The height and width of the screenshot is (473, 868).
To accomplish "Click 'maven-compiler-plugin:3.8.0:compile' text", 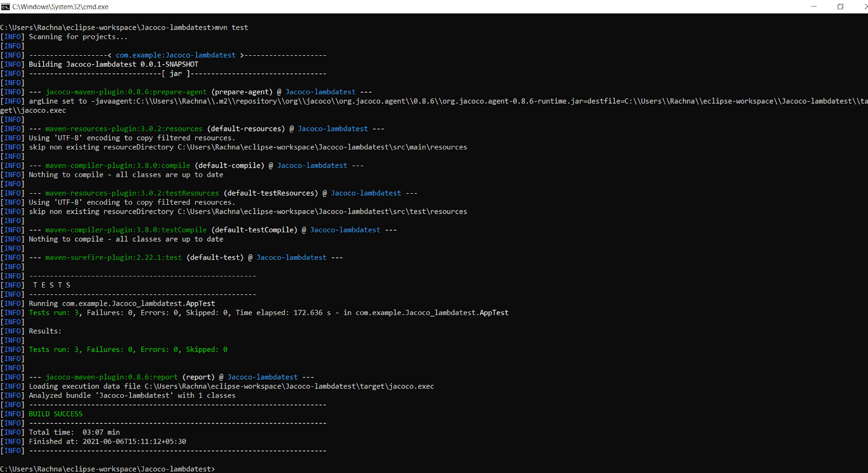I will [117, 166].
